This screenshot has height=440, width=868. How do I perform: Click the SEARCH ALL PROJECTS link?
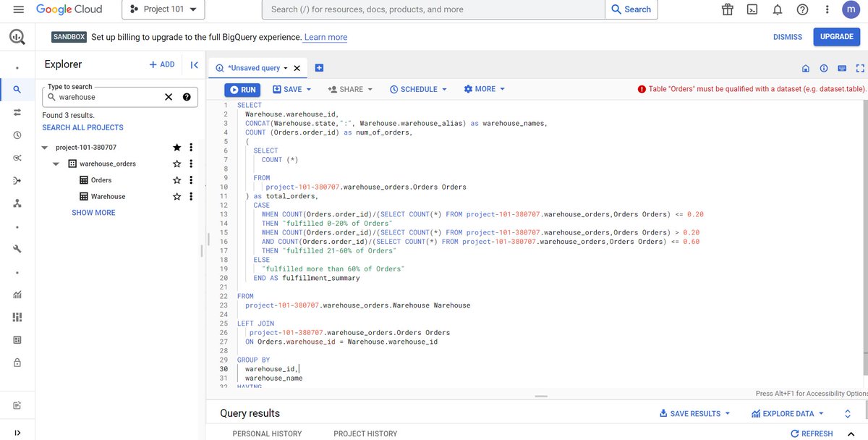click(x=82, y=127)
